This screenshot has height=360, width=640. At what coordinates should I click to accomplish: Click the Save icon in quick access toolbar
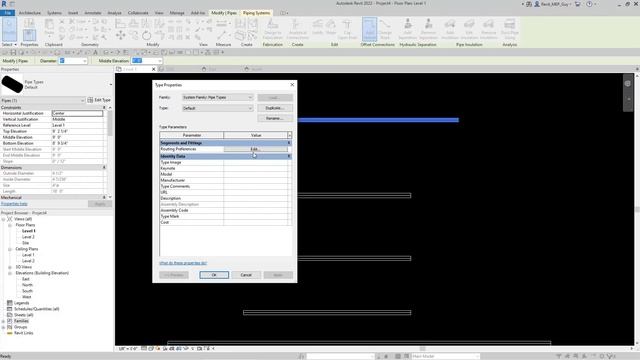pyautogui.click(x=13, y=52)
